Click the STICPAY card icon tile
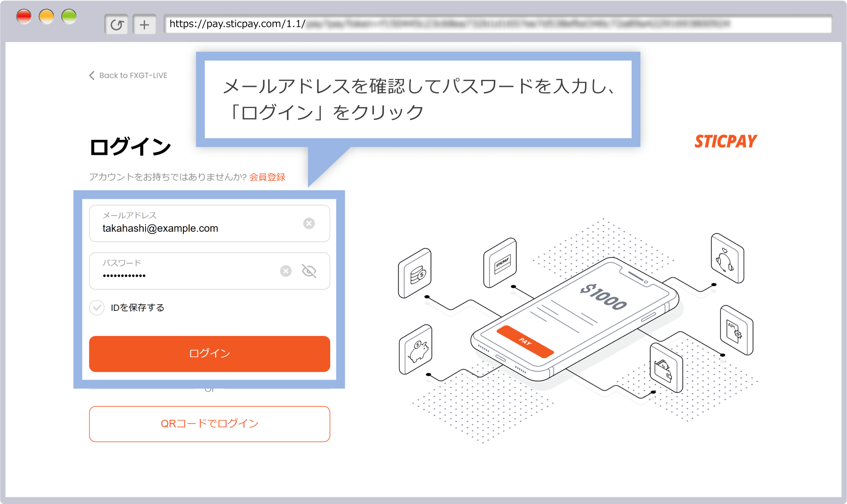847x504 pixels. point(500,263)
